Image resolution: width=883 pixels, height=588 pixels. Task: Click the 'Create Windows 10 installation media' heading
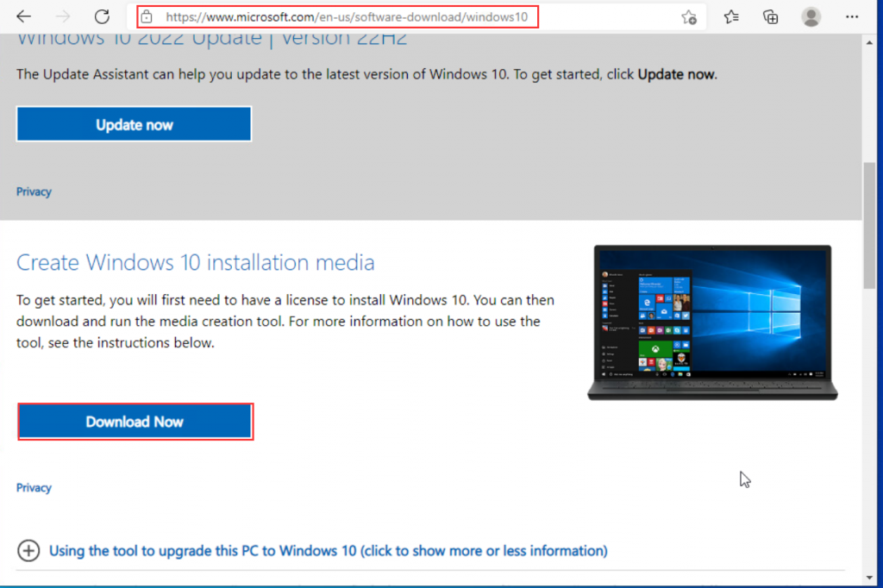[x=196, y=262]
